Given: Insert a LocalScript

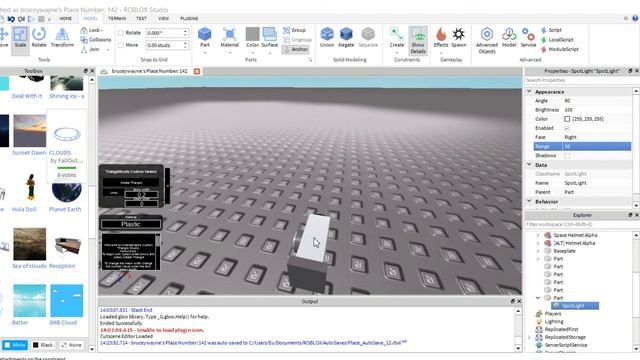Looking at the screenshot, I should coord(557,40).
